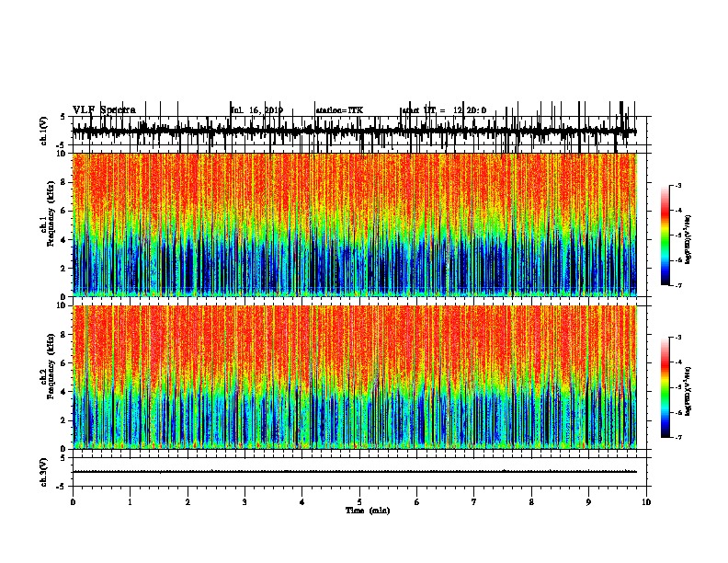Click the ch.2 spectrogram color scale bar
The width and height of the screenshot is (728, 563).
click(x=665, y=387)
